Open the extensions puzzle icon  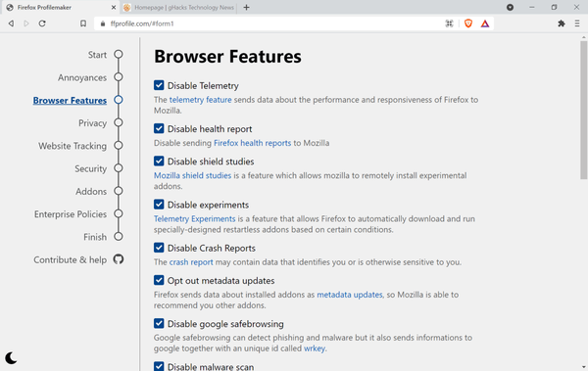click(561, 23)
